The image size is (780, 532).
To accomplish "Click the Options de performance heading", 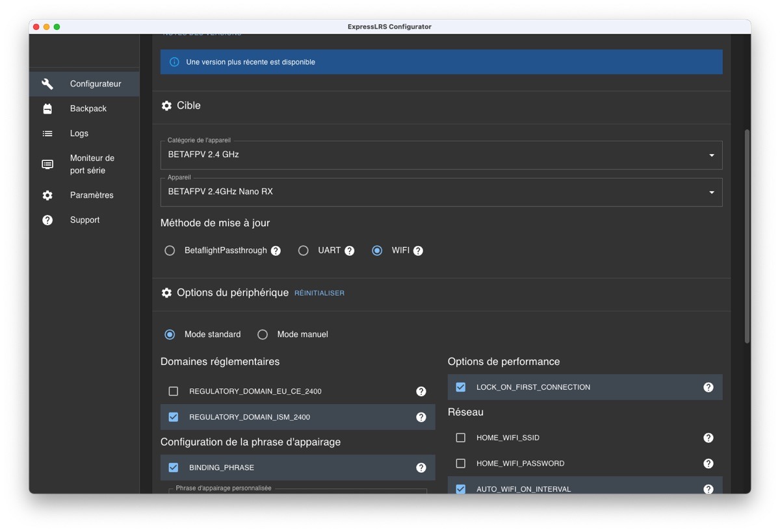I will (x=504, y=362).
